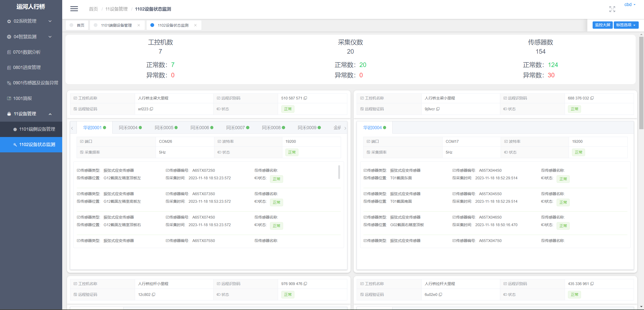Click sensor number A65TX044S0
Viewport: 644px width, 310px height.
click(x=490, y=170)
